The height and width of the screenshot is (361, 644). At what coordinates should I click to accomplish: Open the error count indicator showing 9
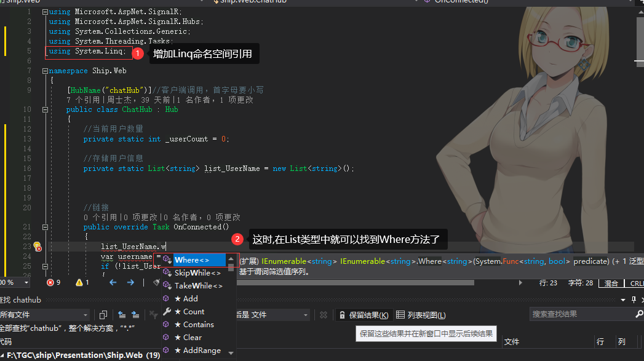tap(54, 282)
